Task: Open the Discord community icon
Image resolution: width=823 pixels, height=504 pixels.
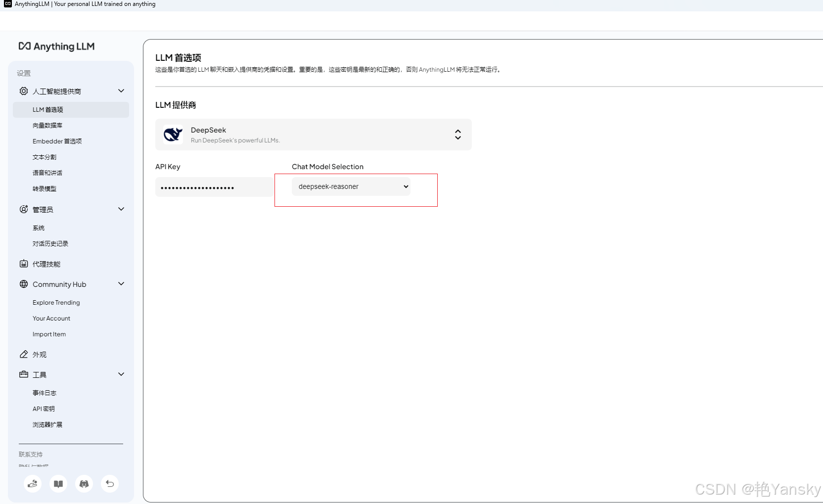Action: pos(84,484)
